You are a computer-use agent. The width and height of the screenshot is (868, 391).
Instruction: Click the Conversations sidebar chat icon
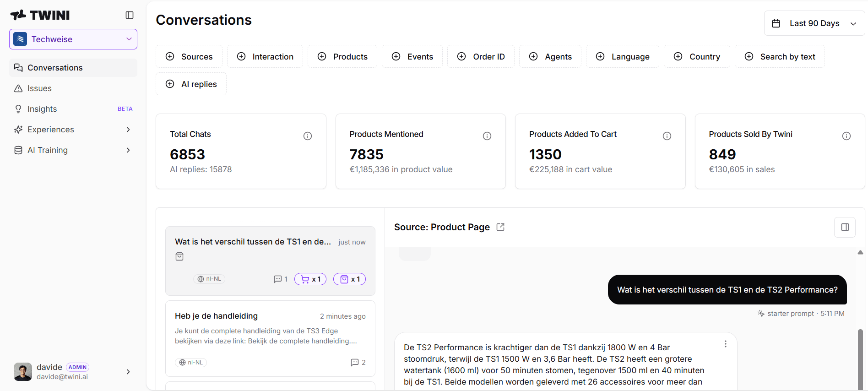pyautogui.click(x=18, y=68)
